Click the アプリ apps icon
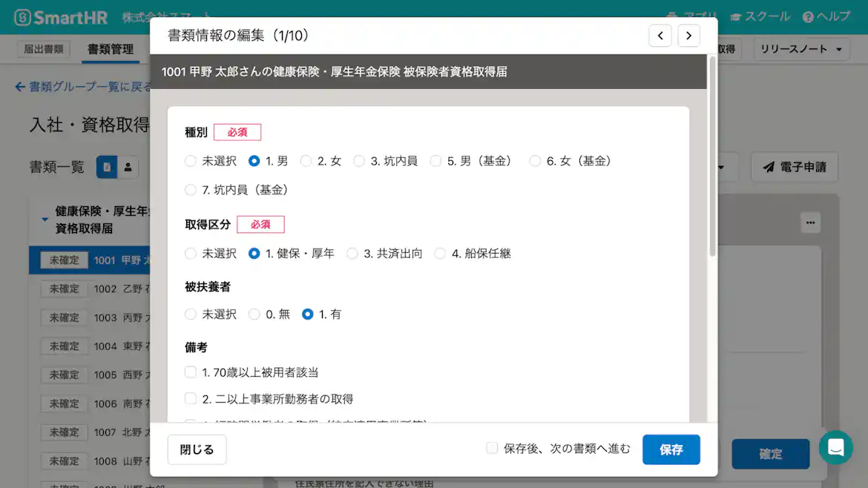The height and width of the screenshot is (488, 868). pyautogui.click(x=671, y=16)
